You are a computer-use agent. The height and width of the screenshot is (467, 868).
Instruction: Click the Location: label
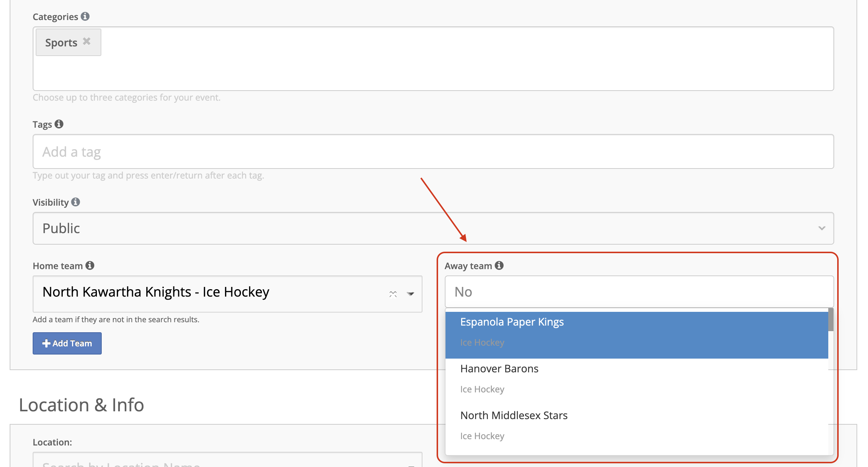tap(52, 442)
